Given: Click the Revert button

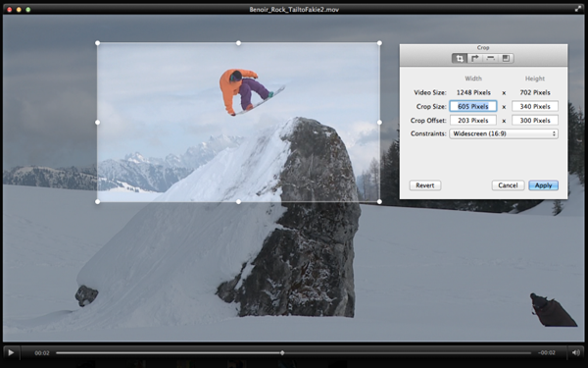Looking at the screenshot, I should click(x=425, y=185).
